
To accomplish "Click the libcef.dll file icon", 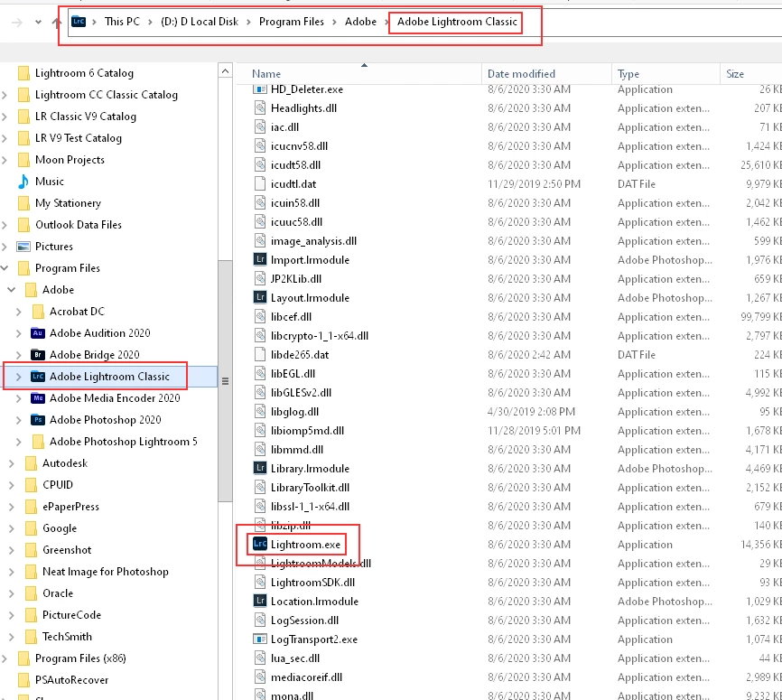I will pos(260,316).
